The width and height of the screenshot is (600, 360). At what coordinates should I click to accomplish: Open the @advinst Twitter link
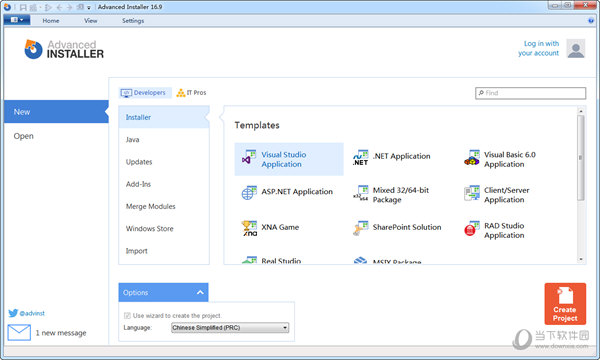(32, 313)
